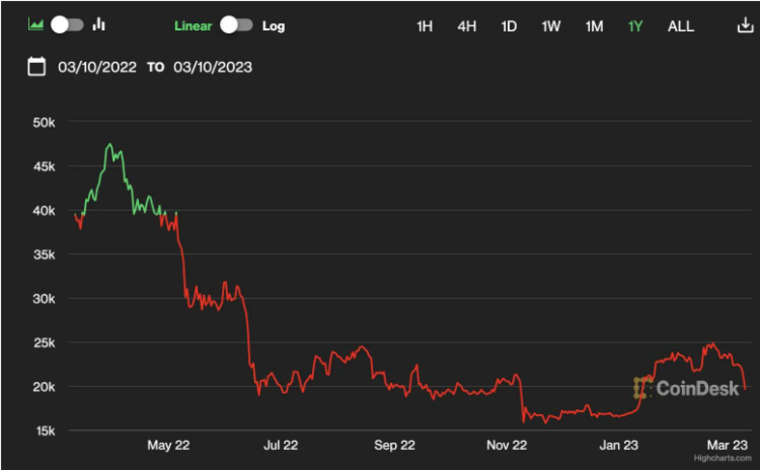The height and width of the screenshot is (470, 760).
Task: Select the 45k axis label
Action: [x=44, y=167]
